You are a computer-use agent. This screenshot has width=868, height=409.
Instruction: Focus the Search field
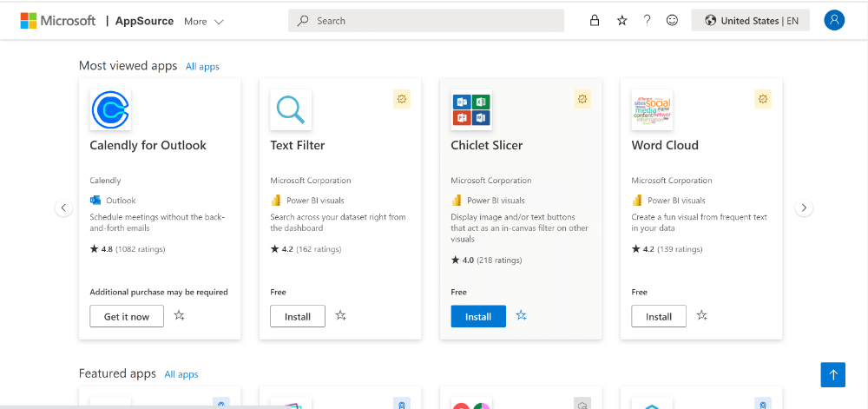[425, 21]
